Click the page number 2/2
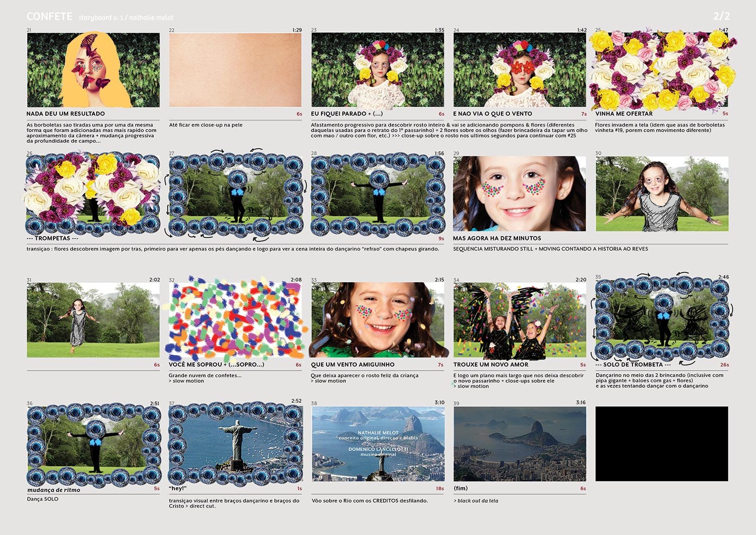756x535 pixels. 721,16
